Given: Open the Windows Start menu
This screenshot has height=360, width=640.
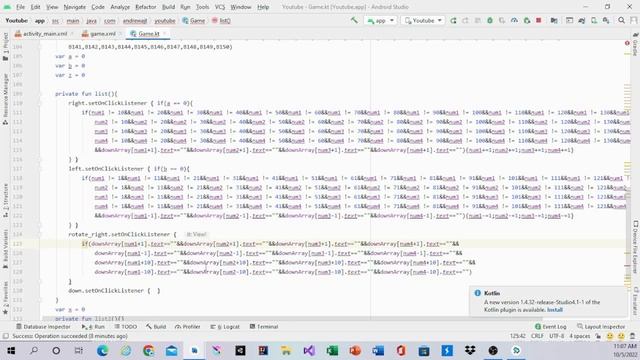Looking at the screenshot, I should coord(11,351).
